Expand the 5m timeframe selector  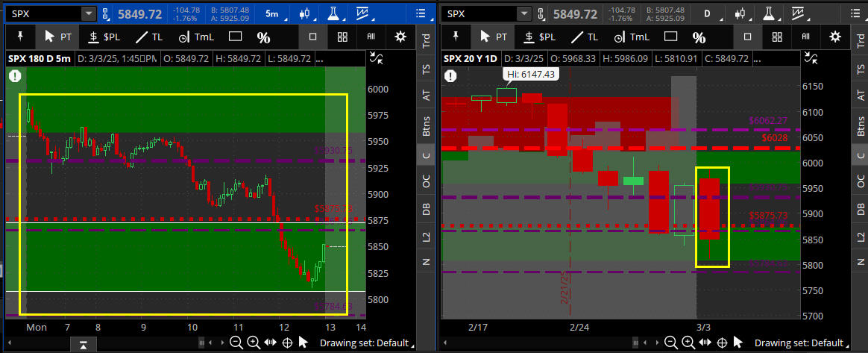point(274,13)
